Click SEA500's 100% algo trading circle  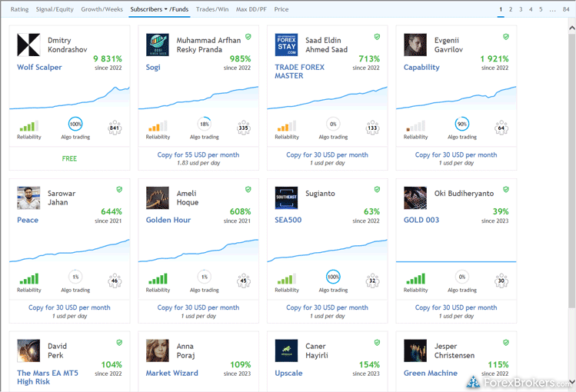(333, 277)
